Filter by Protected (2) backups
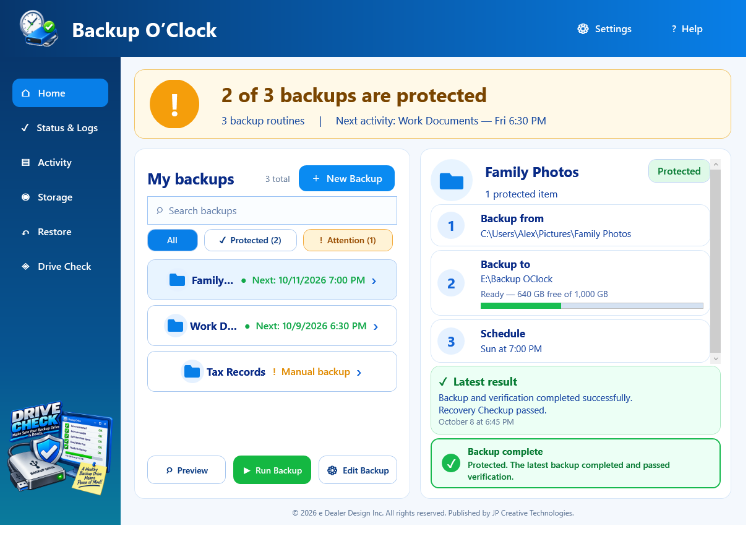Viewport: 756px width, 549px height. pyautogui.click(x=250, y=240)
